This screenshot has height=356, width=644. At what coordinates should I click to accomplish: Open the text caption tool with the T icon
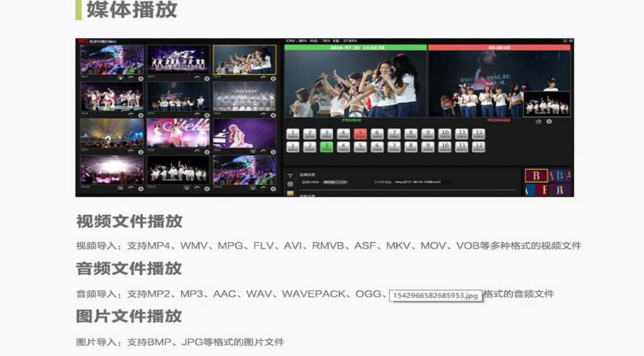coord(290,176)
